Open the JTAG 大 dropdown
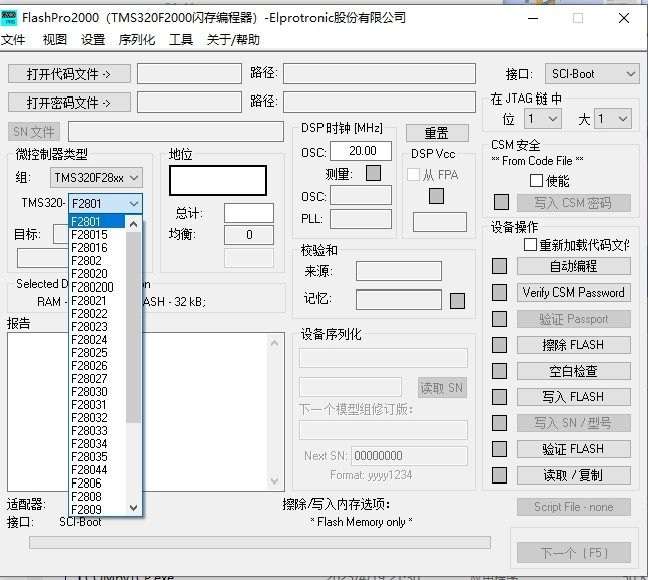The width and height of the screenshot is (648, 580). coord(613,119)
